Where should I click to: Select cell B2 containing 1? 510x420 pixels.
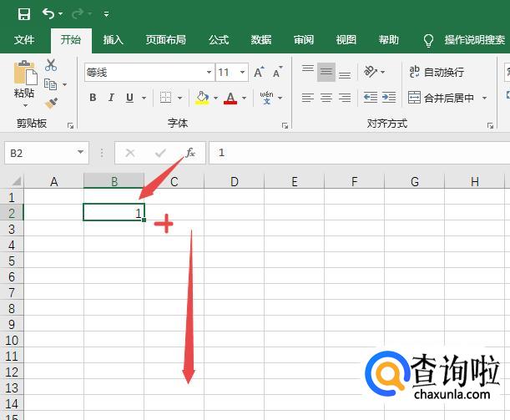tap(114, 212)
